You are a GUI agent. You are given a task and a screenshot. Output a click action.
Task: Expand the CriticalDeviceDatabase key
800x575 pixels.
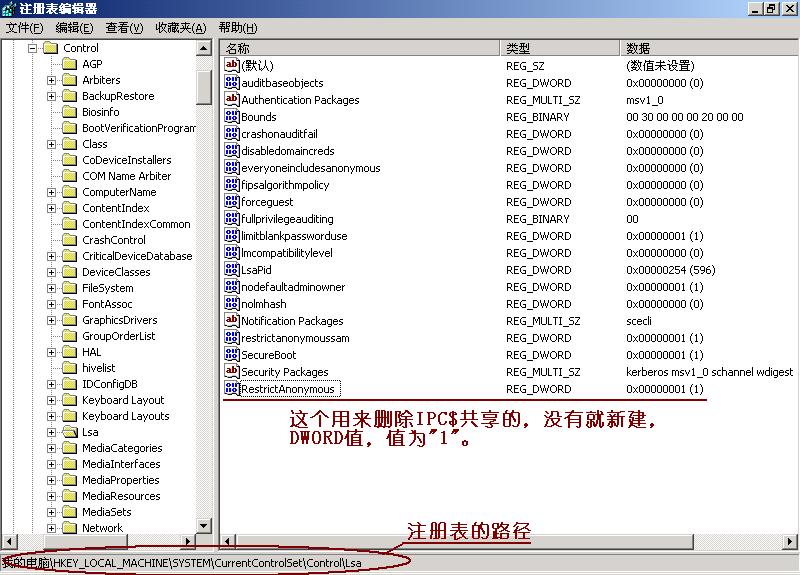pyautogui.click(x=52, y=256)
